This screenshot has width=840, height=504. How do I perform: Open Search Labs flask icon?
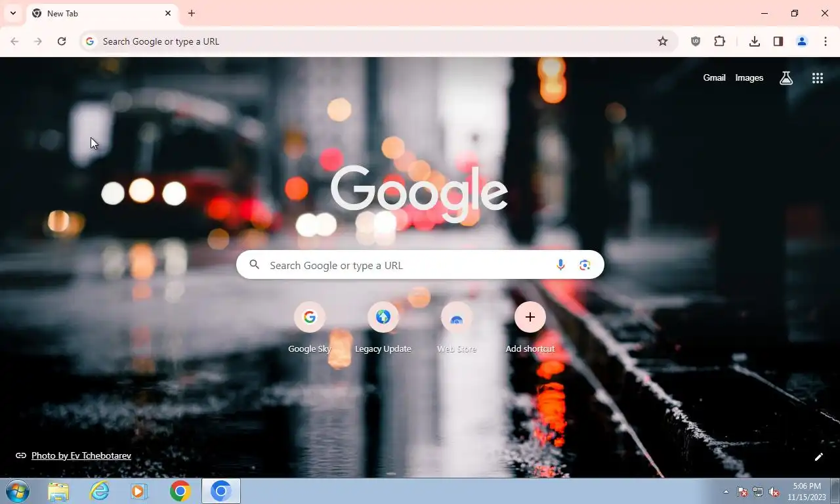click(786, 78)
